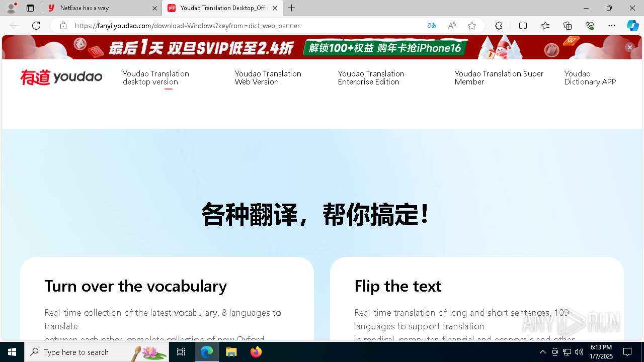The height and width of the screenshot is (362, 644).
Task: Close the SVIP promotional banner
Action: coord(629,47)
